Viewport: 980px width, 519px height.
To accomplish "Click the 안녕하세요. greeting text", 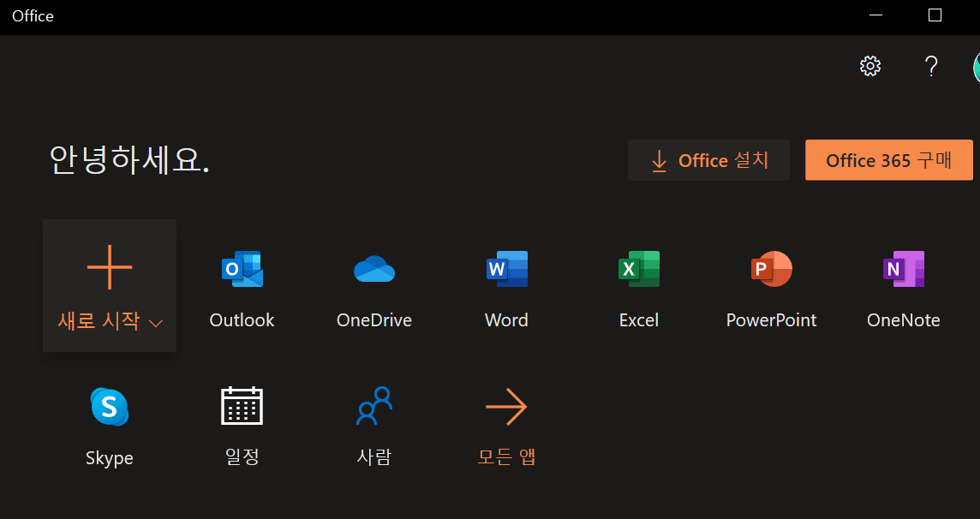I will coord(129,160).
